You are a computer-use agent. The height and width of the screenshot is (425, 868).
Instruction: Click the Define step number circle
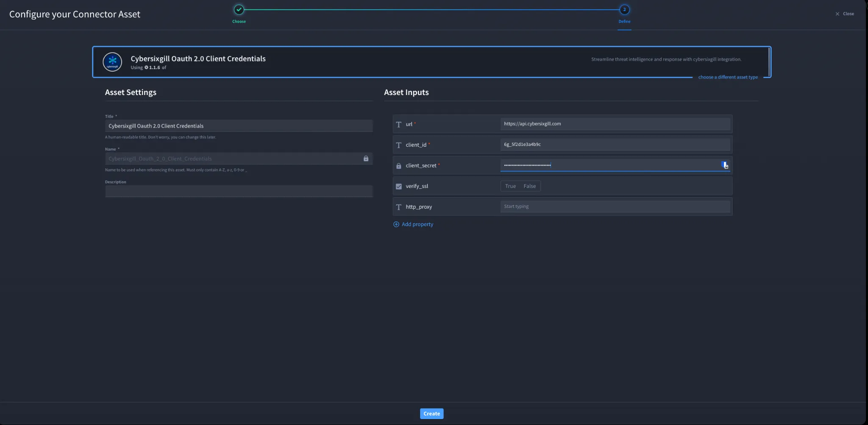pyautogui.click(x=624, y=9)
